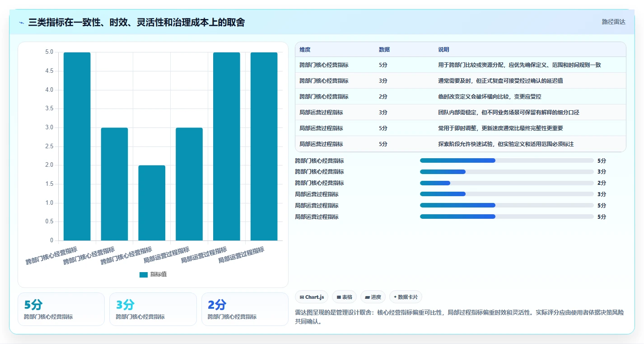Open the 2分 data card
Viewport: 644px width, 344px height.
coord(245,309)
